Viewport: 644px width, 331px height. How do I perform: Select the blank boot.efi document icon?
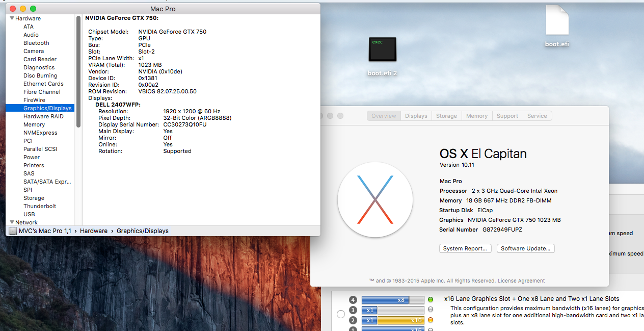557,20
